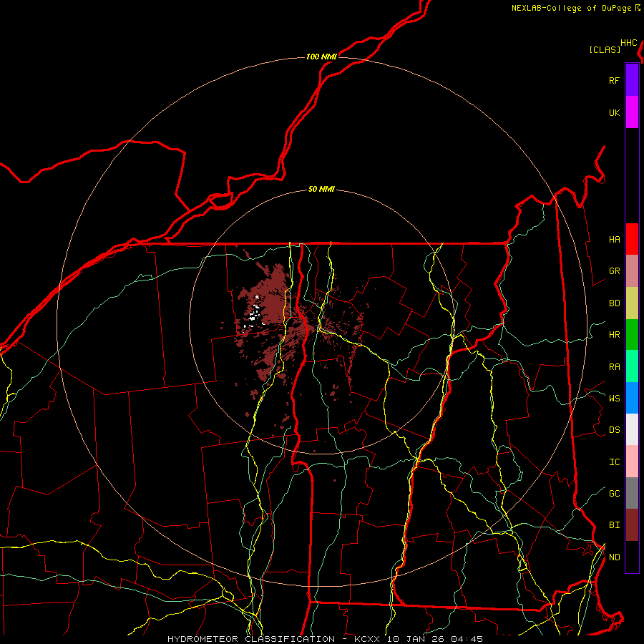Click the dark red BI legend swatch
The height and width of the screenshot is (644, 644).
632,525
